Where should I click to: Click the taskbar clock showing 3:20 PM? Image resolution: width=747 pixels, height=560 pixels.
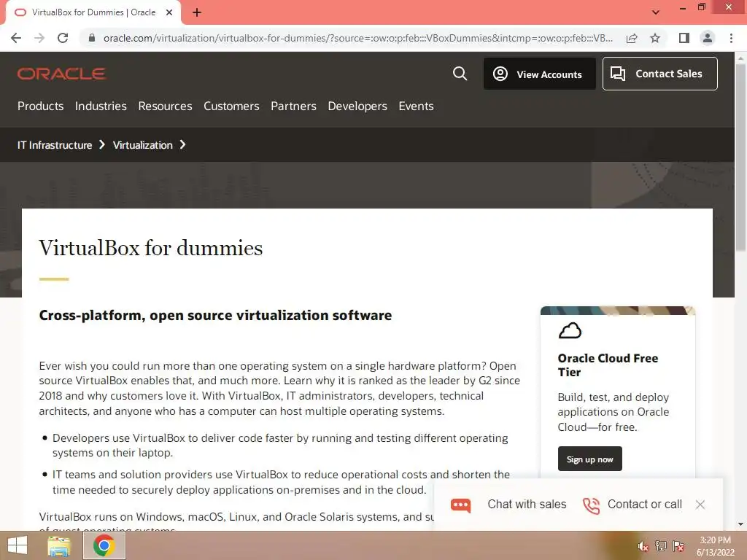point(715,546)
